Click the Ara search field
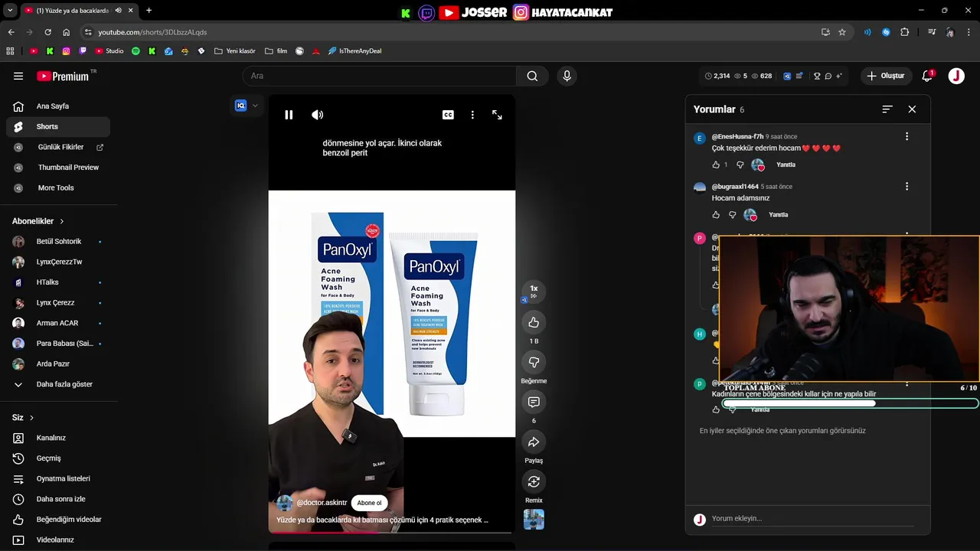 point(379,76)
